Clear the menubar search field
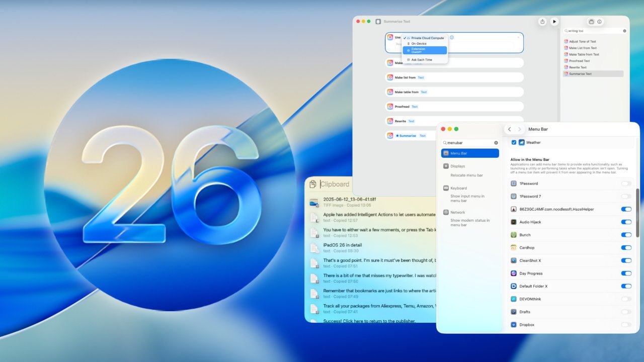Viewport: 644px width, 362px height. pos(495,142)
